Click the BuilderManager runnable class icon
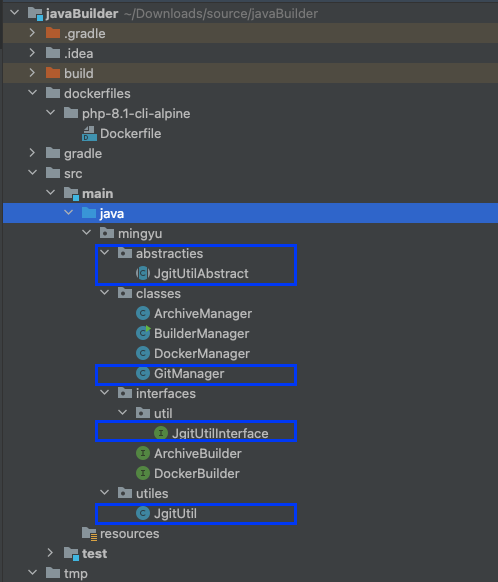Image resolution: width=498 pixels, height=582 pixels. point(143,333)
